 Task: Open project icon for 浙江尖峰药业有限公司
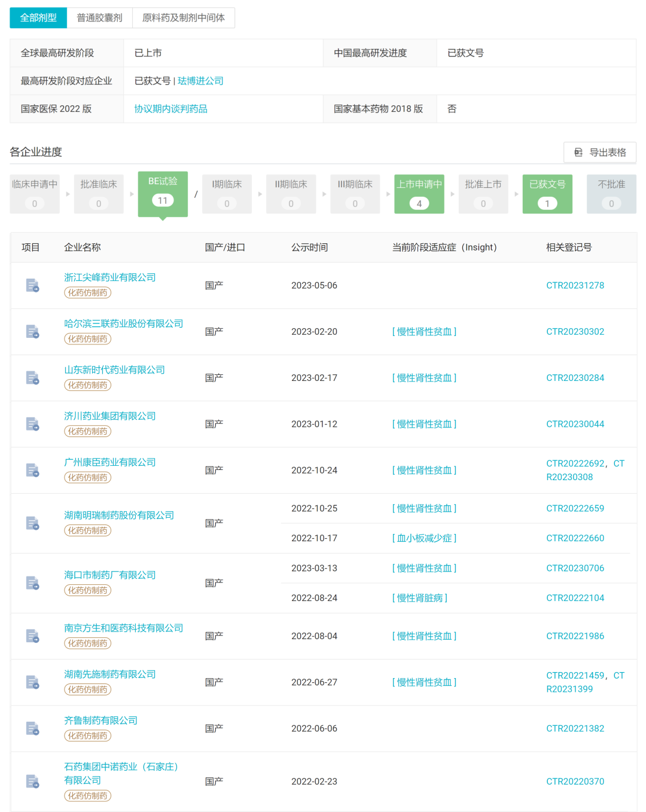tap(32, 285)
